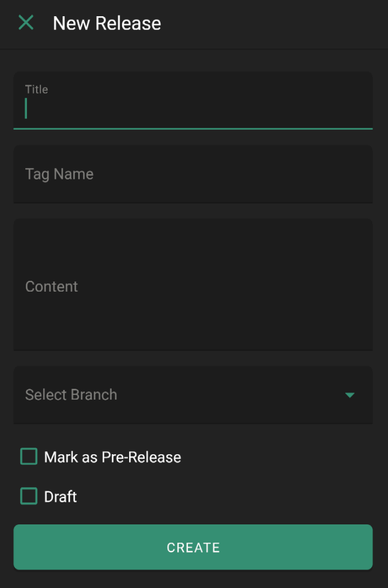Click the Mark as Pre-Release label
Image resolution: width=388 pixels, height=588 pixels.
tap(112, 457)
